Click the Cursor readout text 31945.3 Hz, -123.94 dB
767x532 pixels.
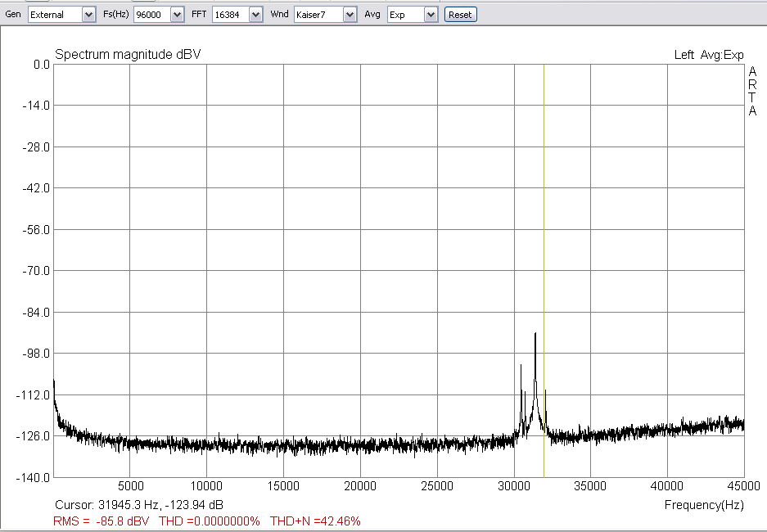pos(139,505)
